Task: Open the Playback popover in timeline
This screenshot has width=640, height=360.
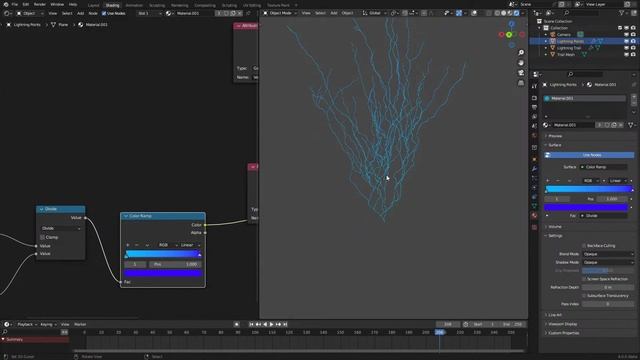Action: pyautogui.click(x=27, y=324)
